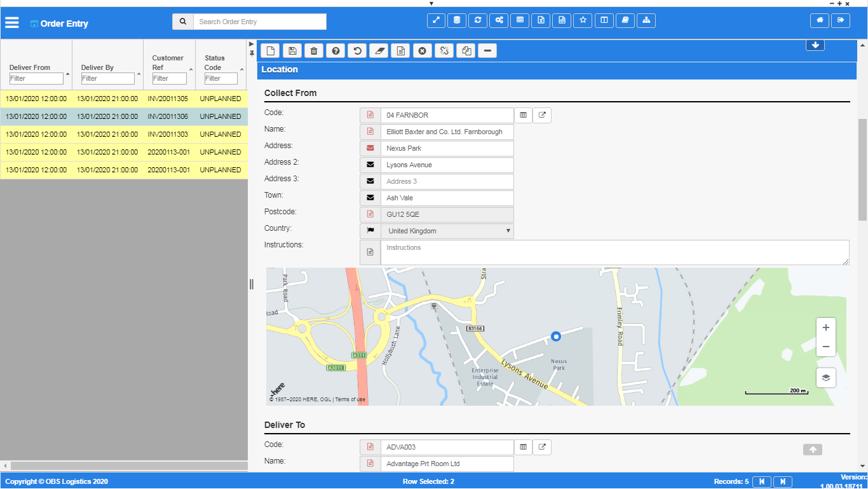Click the copy duplicate pages icon

pyautogui.click(x=466, y=51)
